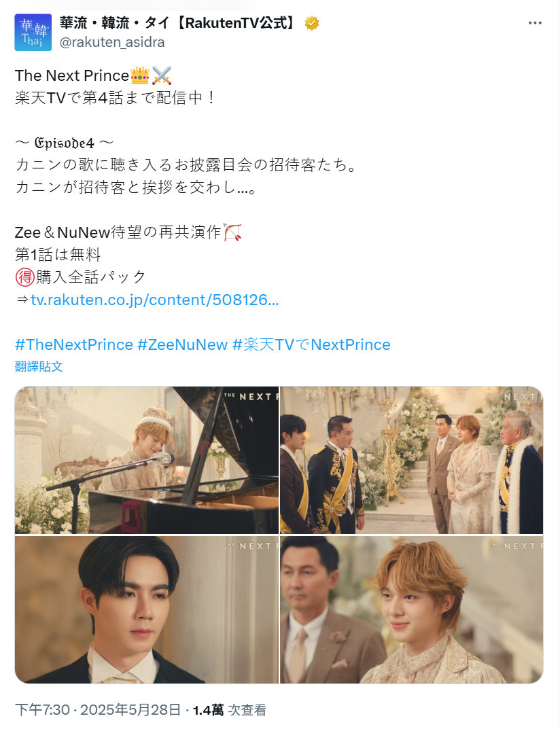The image size is (560, 729).
Task: Click the red 得 circle emoji
Action: click(x=25, y=277)
